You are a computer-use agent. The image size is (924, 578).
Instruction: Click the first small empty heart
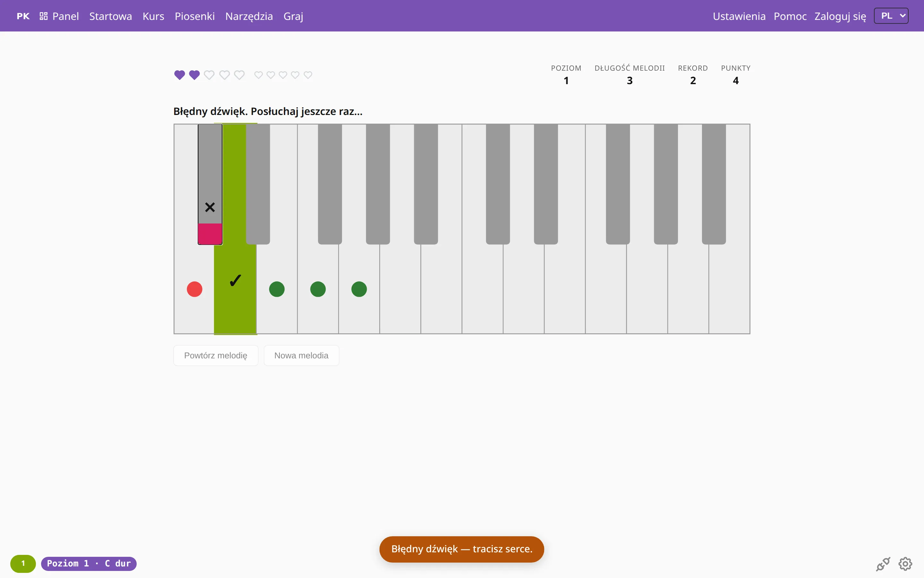(x=259, y=75)
